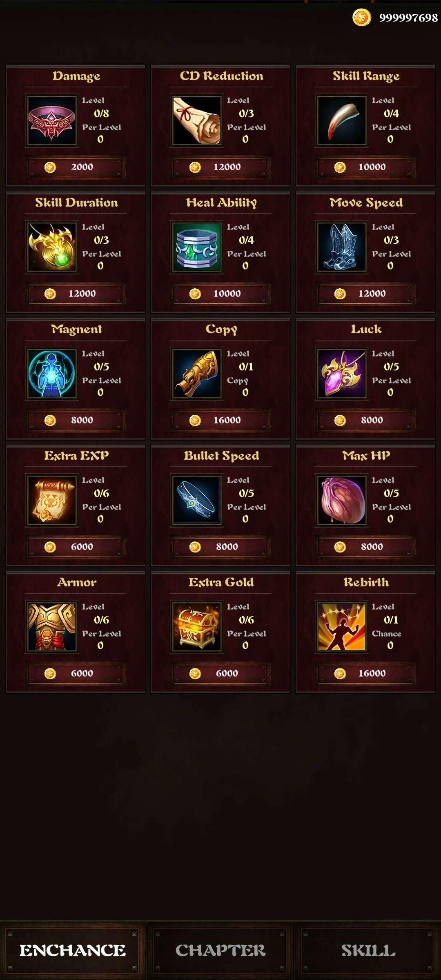The width and height of the screenshot is (441, 980).
Task: Purchase Bullet Speed upgrade for 8000
Action: (x=220, y=547)
